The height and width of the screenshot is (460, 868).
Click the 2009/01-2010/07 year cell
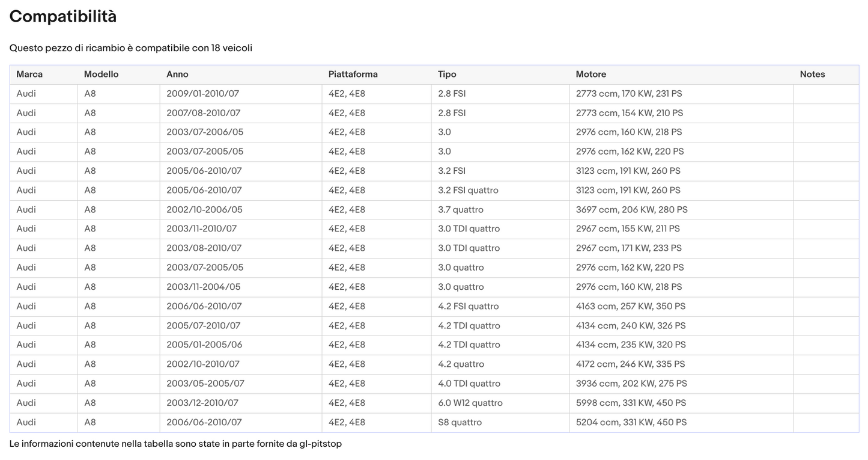coord(202,94)
